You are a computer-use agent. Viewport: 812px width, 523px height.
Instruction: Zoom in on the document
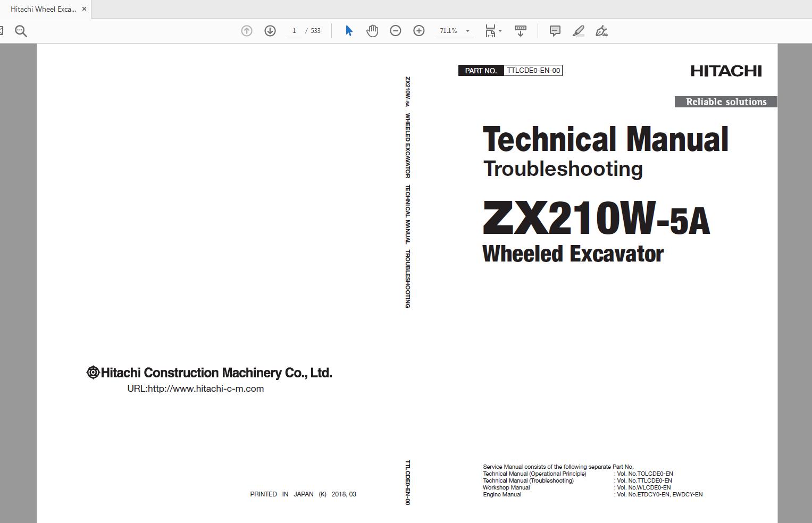point(419,30)
